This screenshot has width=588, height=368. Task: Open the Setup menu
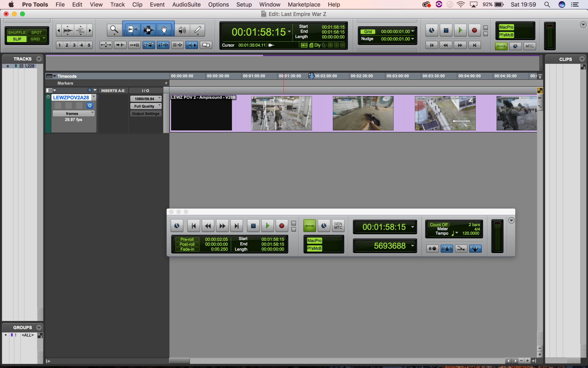click(x=244, y=4)
